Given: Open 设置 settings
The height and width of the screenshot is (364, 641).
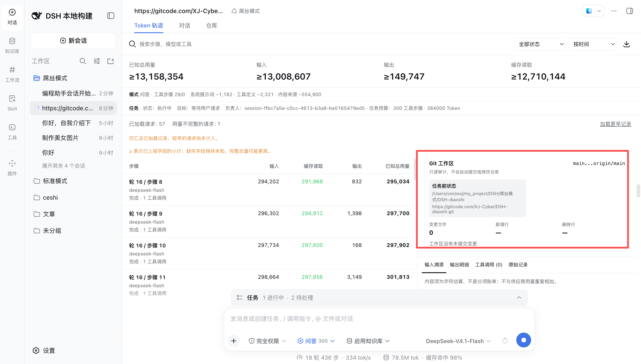Looking at the screenshot, I should [x=44, y=350].
